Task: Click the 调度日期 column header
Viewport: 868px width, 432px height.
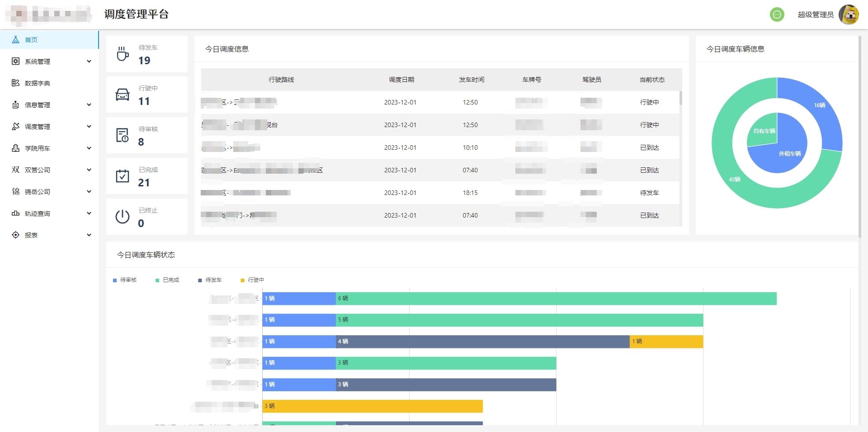Action: click(401, 80)
